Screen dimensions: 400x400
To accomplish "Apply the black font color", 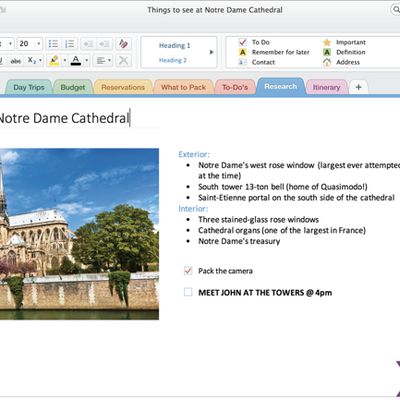I will pos(76,60).
